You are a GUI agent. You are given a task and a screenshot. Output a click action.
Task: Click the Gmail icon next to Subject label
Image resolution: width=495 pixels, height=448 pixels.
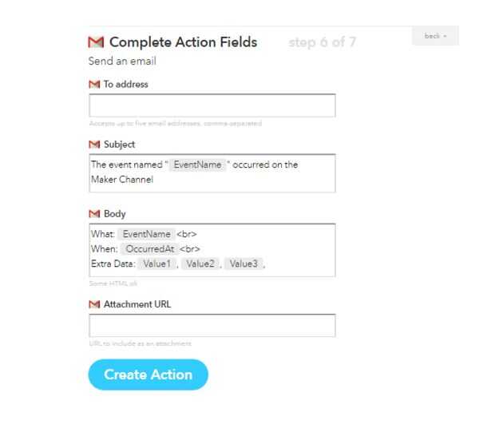93,145
